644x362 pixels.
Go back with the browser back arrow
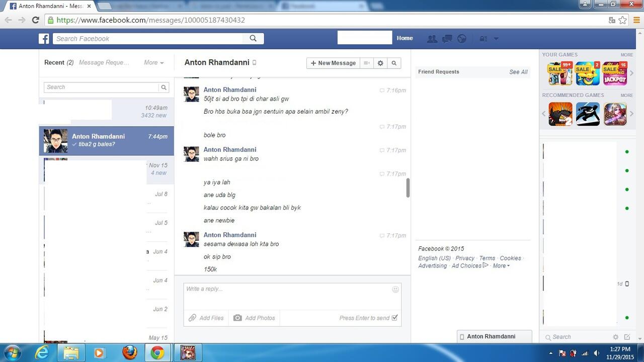[8, 20]
